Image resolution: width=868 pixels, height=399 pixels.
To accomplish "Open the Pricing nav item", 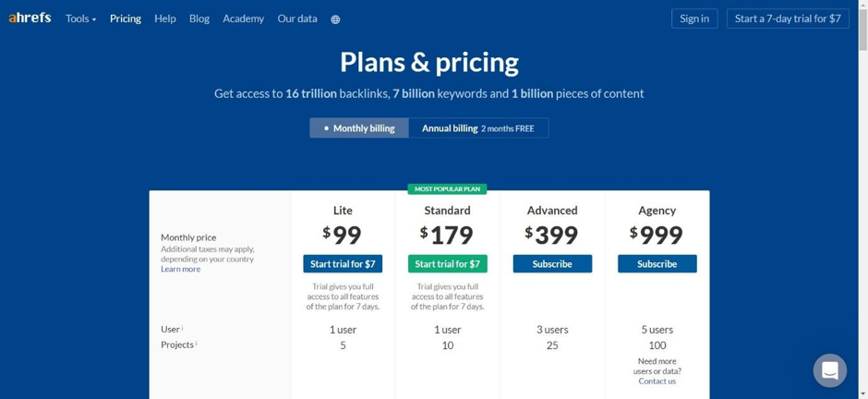I will pos(125,18).
